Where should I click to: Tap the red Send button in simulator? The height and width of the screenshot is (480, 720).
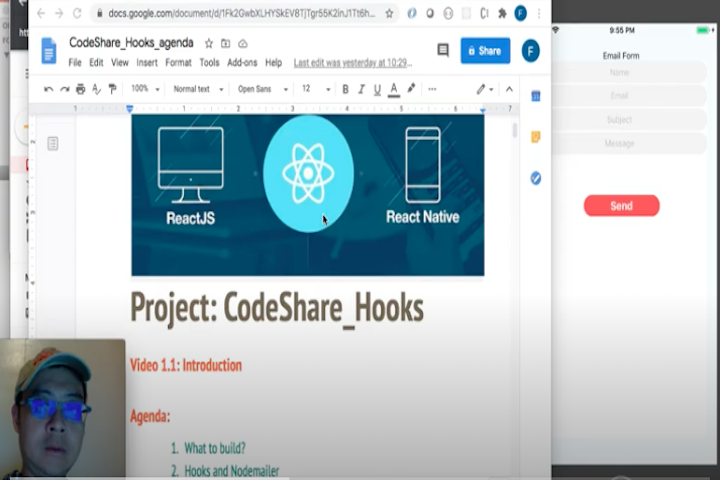click(x=622, y=206)
